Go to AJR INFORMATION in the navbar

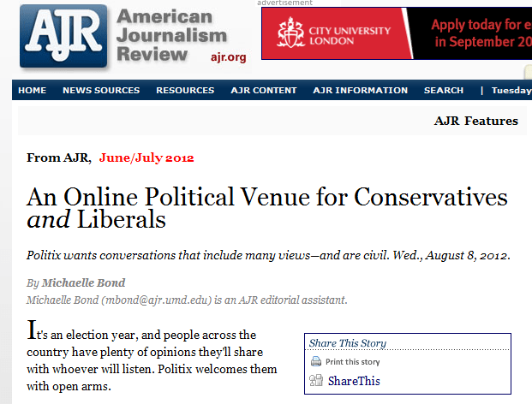(x=361, y=91)
